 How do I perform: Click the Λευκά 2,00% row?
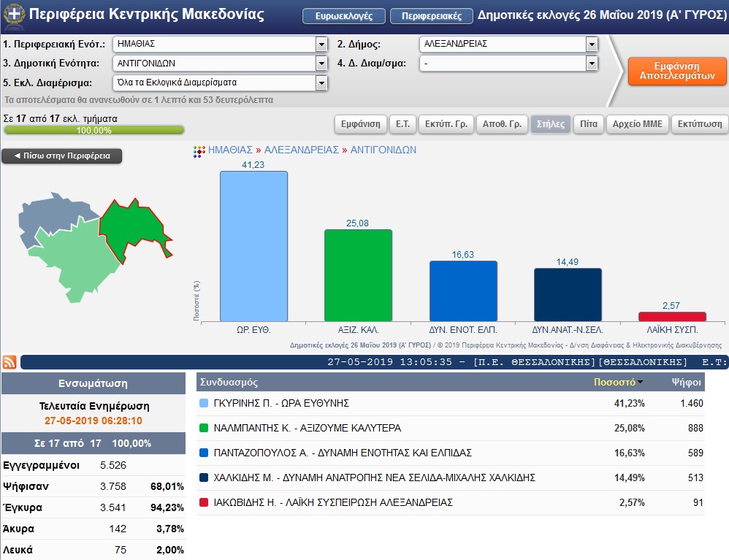point(93,550)
